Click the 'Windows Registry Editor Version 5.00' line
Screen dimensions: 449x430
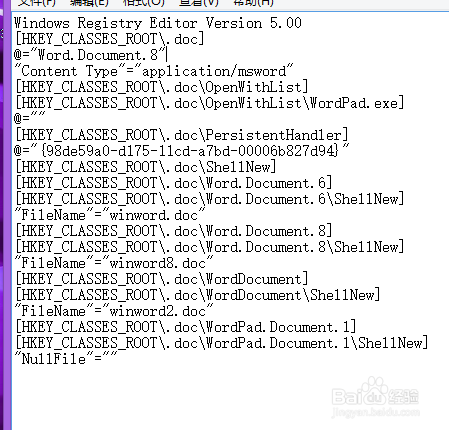(x=158, y=23)
